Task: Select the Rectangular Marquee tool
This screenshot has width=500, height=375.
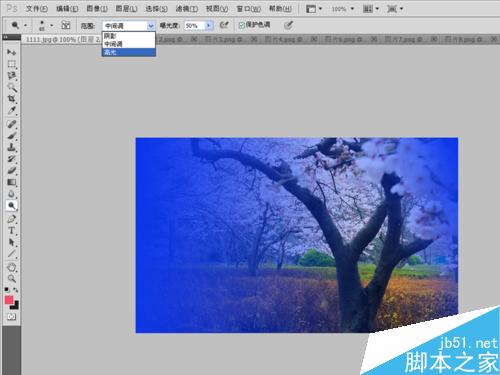Action: click(11, 64)
